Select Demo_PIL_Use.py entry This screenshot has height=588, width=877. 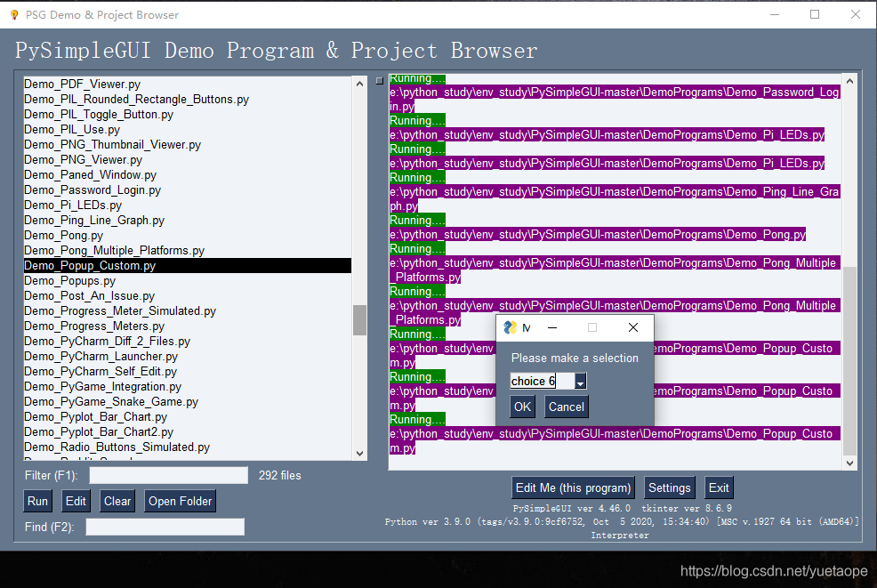(188, 129)
